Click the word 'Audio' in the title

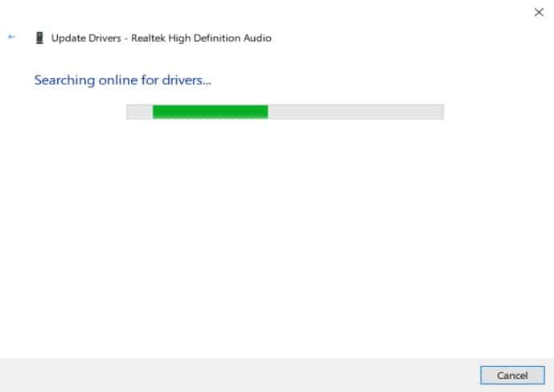tap(257, 38)
